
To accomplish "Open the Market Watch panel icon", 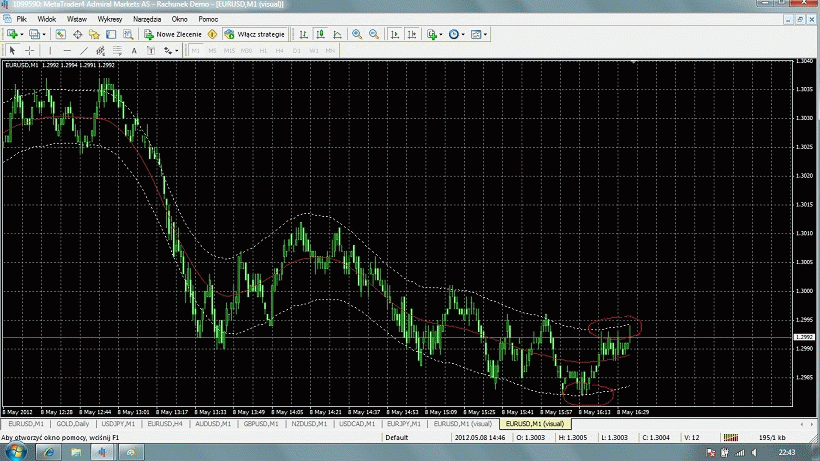I will pyautogui.click(x=61, y=34).
